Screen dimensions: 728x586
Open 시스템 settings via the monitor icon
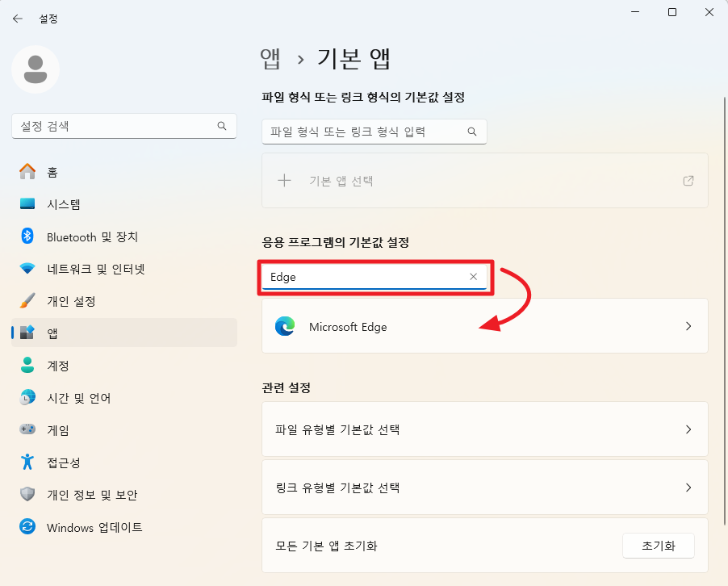(26, 204)
